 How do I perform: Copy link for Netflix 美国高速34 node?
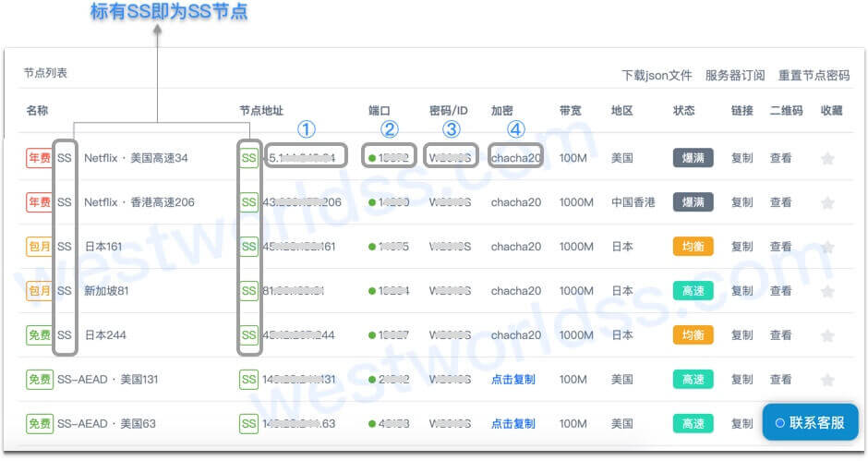pos(742,158)
